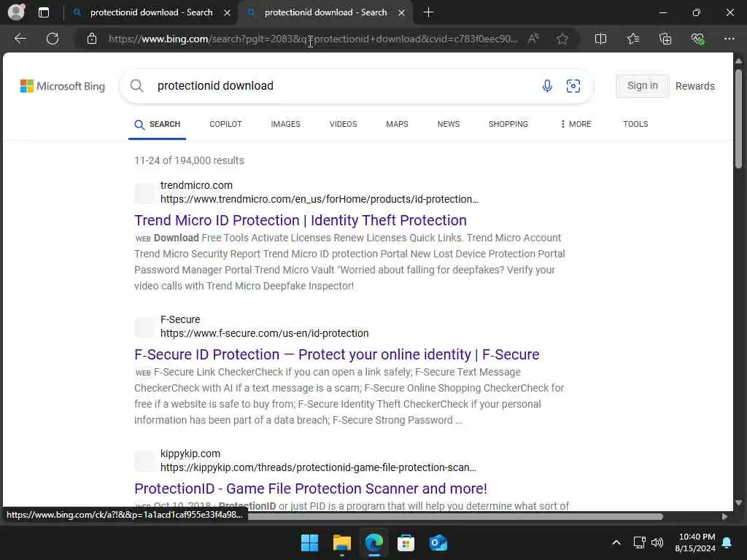747x560 pixels.
Task: Expand the MORE search categories menu
Action: [x=576, y=124]
